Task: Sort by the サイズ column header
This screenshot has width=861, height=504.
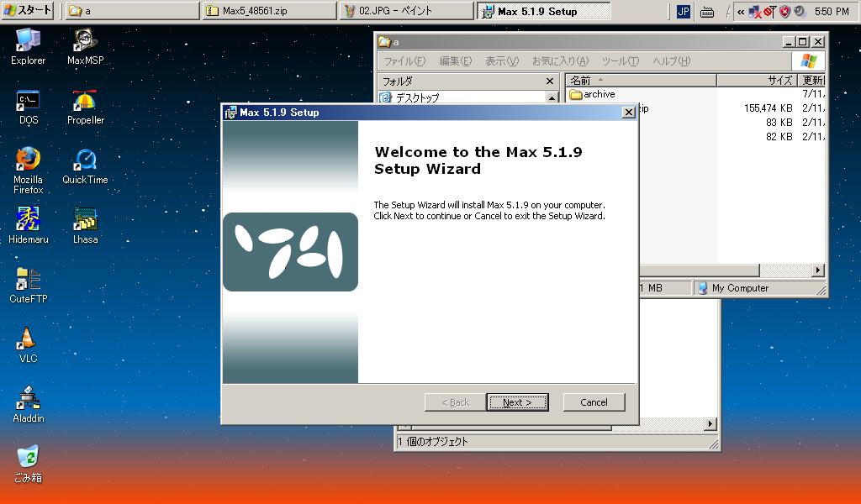Action: (757, 81)
